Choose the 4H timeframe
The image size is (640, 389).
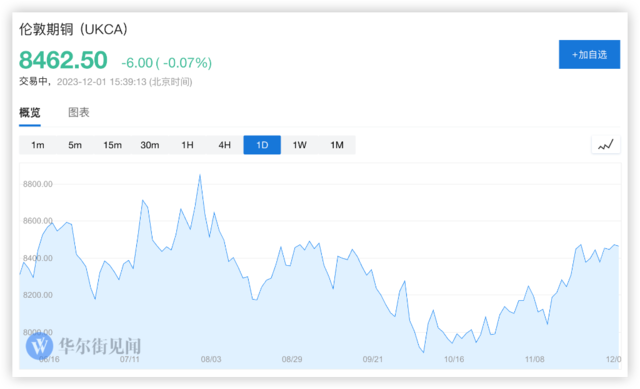[x=224, y=145]
